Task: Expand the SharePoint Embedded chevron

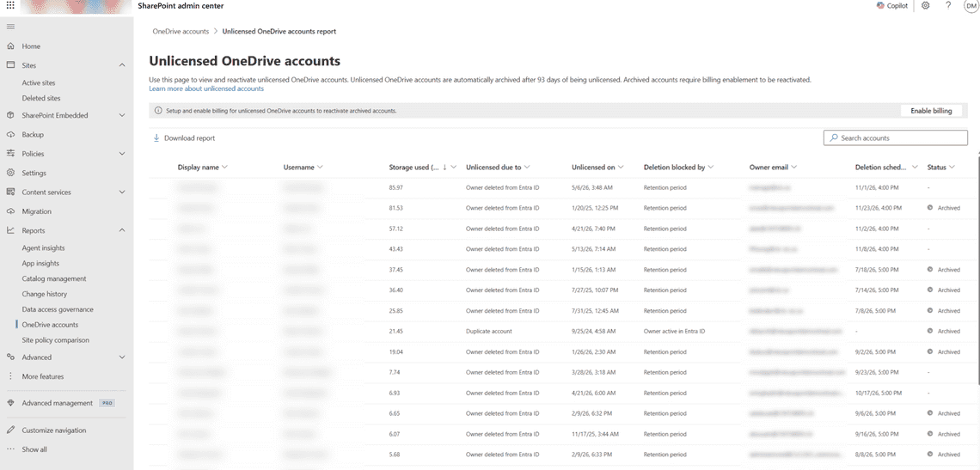Action: 122,115
